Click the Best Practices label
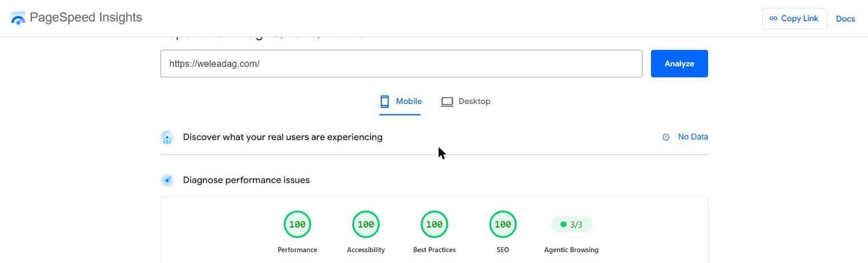 (x=435, y=250)
